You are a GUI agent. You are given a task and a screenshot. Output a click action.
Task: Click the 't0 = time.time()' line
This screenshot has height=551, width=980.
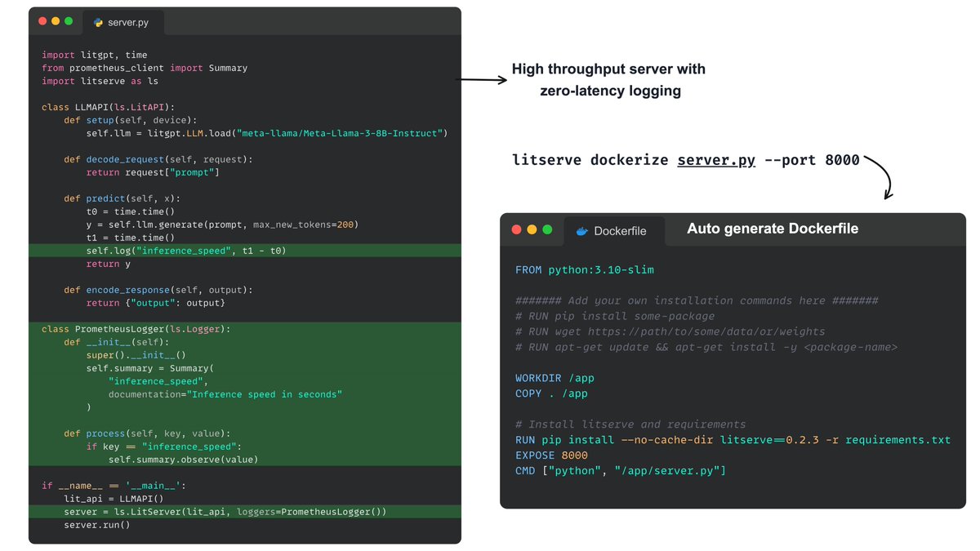pyautogui.click(x=131, y=211)
